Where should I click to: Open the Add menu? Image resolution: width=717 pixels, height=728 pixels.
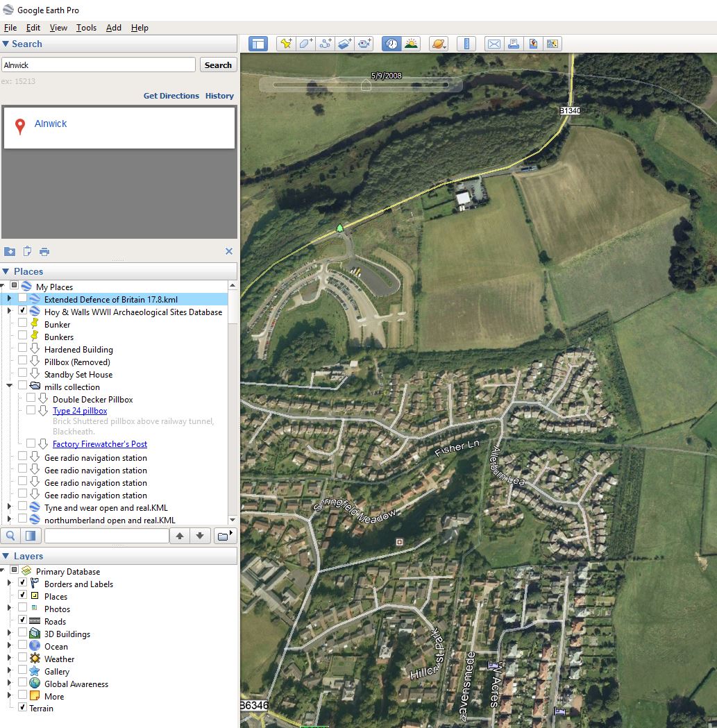pos(113,28)
